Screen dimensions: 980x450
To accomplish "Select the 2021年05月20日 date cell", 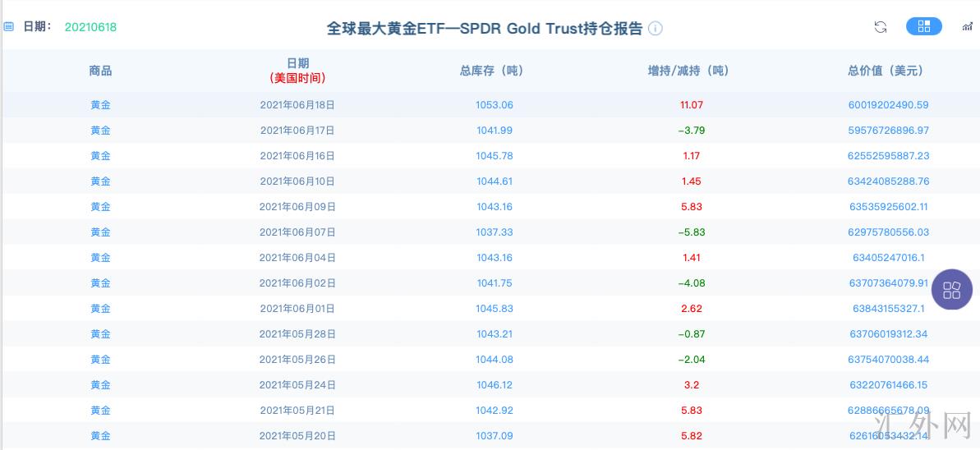I will tap(297, 436).
